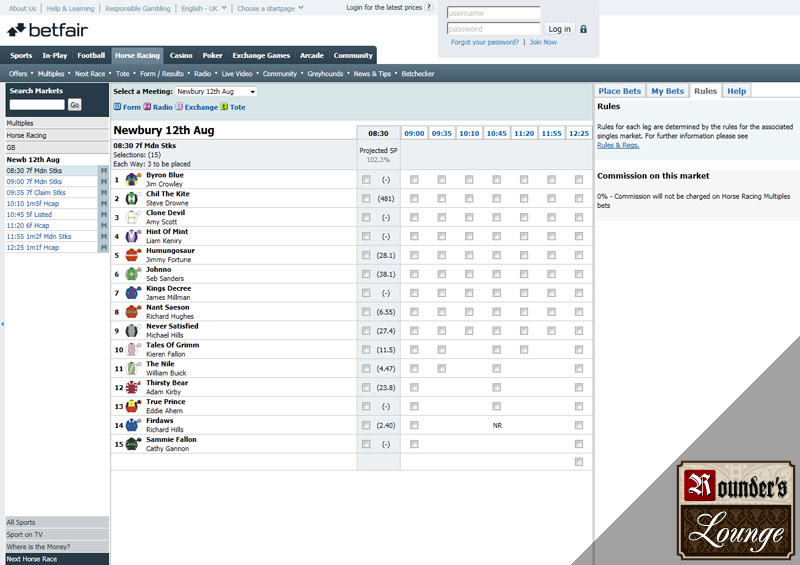This screenshot has width=800, height=565.
Task: Select the 09:00 race time tab
Action: click(414, 133)
